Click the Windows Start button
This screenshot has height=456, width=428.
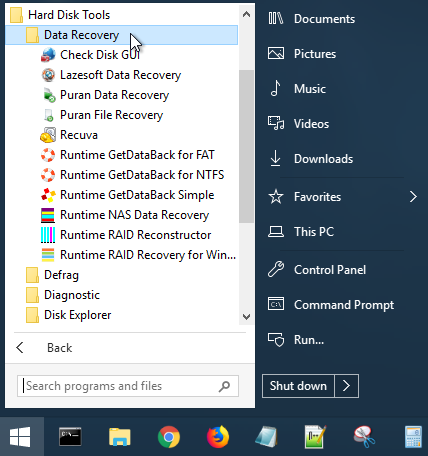pyautogui.click(x=21, y=437)
